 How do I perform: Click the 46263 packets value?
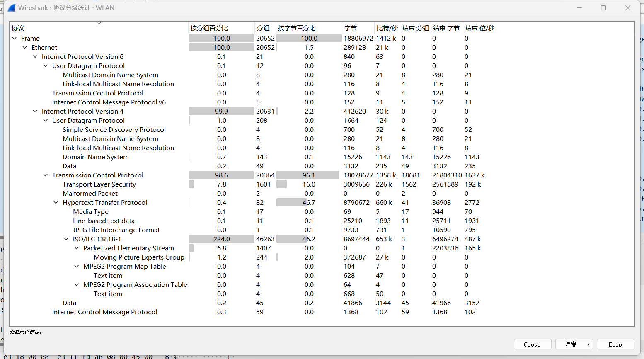coord(265,239)
